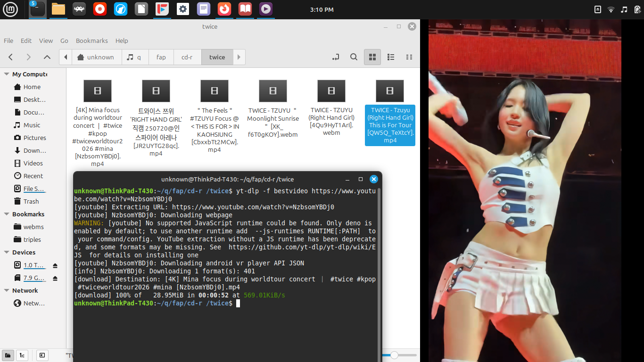
Task: Open the removable drives tray icon
Action: (x=598, y=9)
